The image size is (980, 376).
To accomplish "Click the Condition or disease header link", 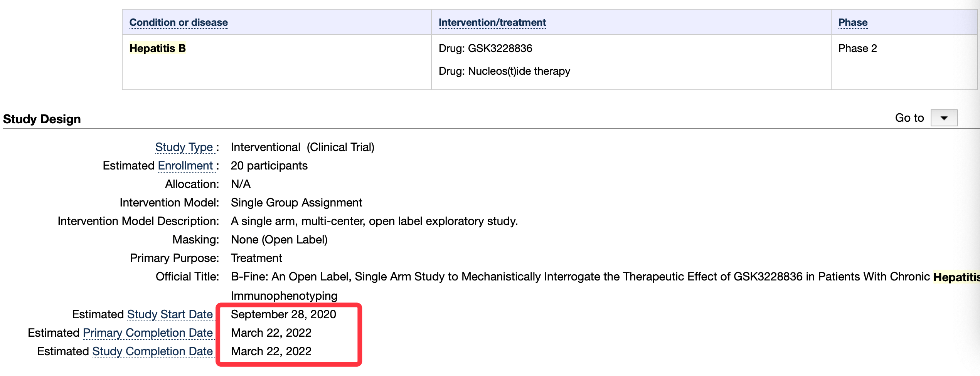I will [x=178, y=22].
